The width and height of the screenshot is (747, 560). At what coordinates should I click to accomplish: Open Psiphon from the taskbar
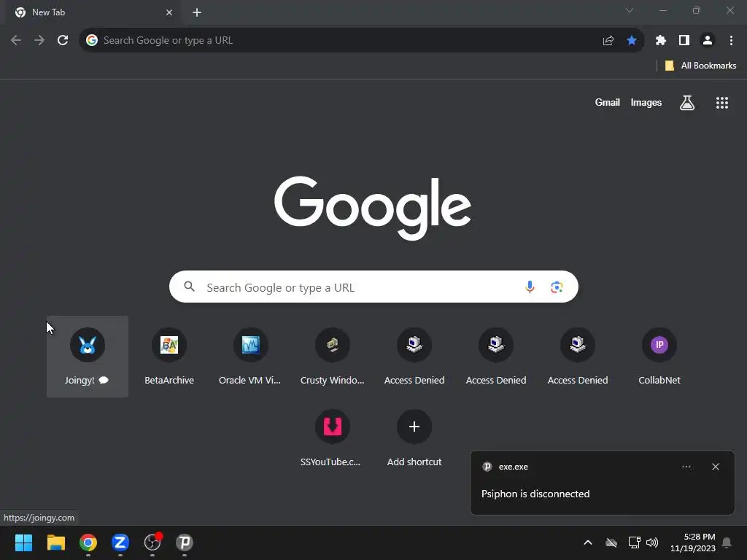(x=185, y=542)
